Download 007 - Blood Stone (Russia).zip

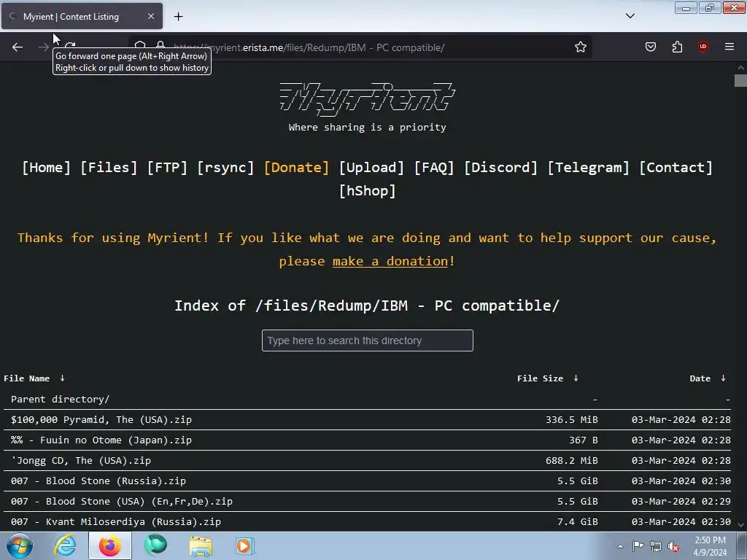point(98,481)
